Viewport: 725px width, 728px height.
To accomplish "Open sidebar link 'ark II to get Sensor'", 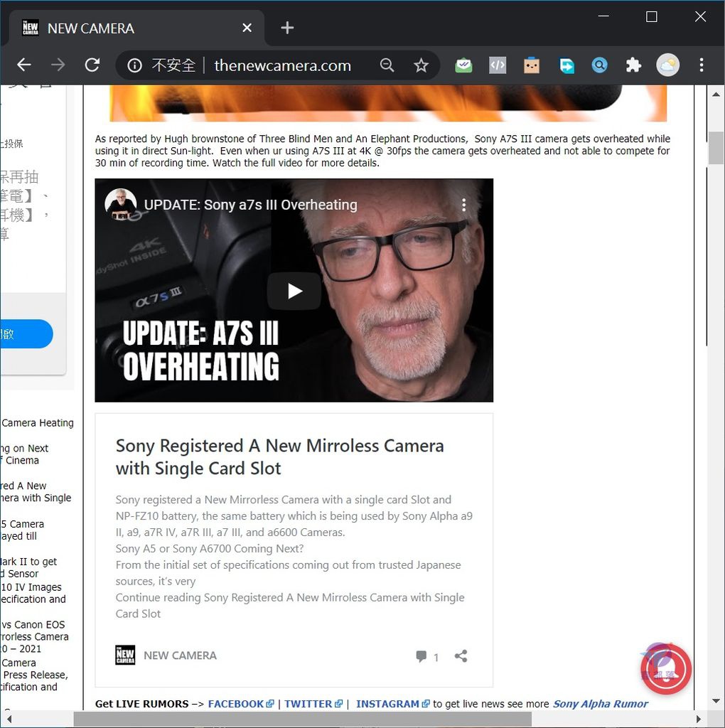I will (x=28, y=567).
